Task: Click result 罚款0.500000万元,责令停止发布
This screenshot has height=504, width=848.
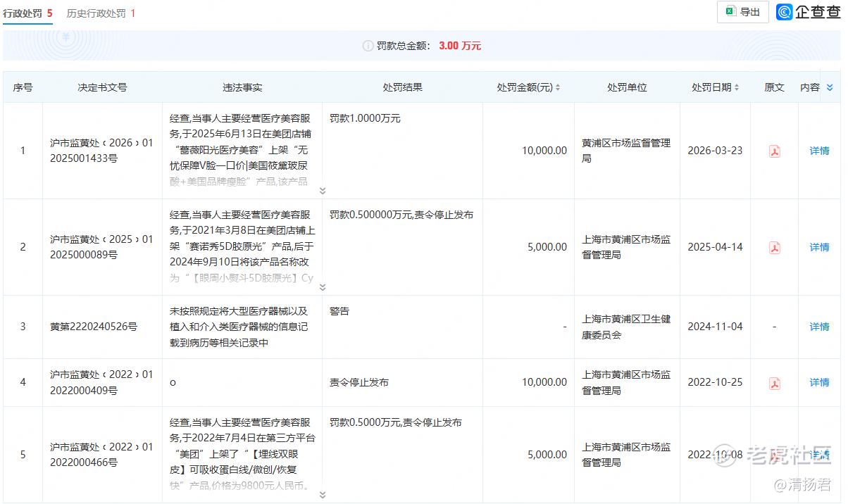Action: pyautogui.click(x=401, y=215)
